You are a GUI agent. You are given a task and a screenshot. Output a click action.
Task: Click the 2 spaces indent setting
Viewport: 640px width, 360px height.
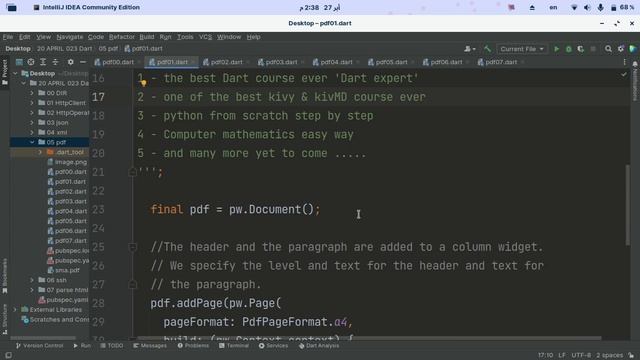[609, 355]
